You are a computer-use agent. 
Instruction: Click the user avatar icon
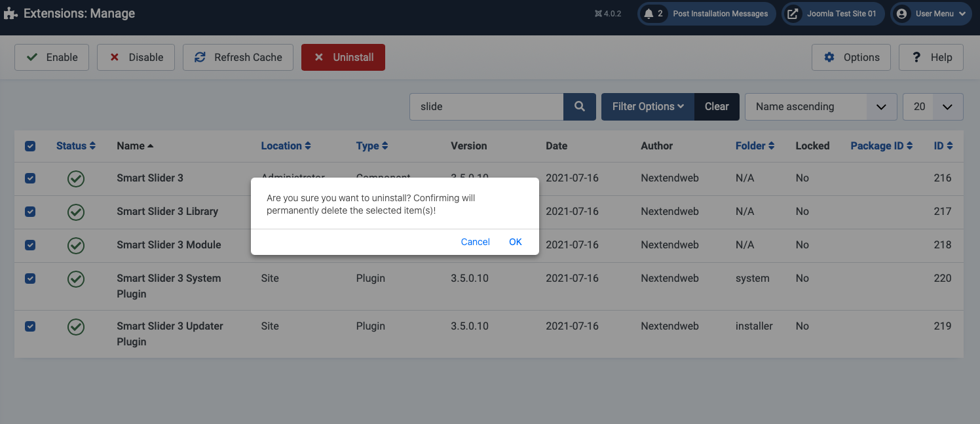(902, 13)
